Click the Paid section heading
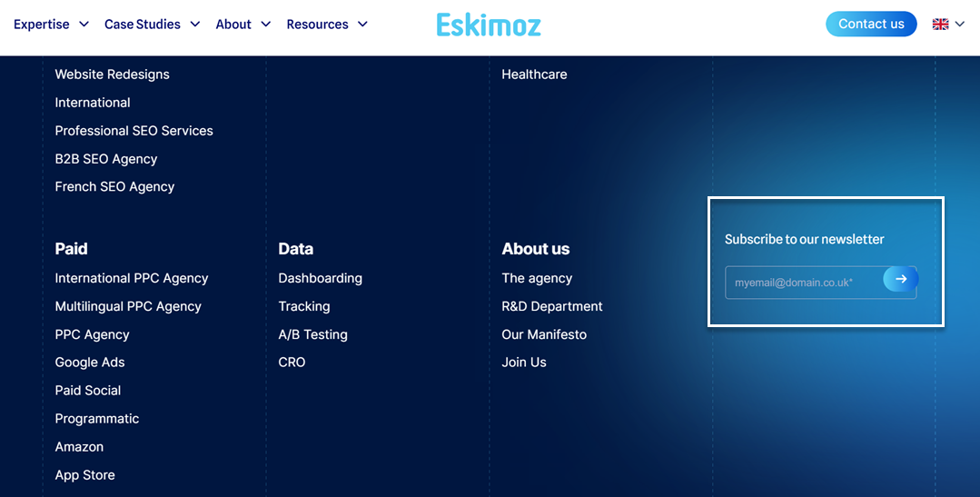The height and width of the screenshot is (497, 980). click(x=71, y=249)
